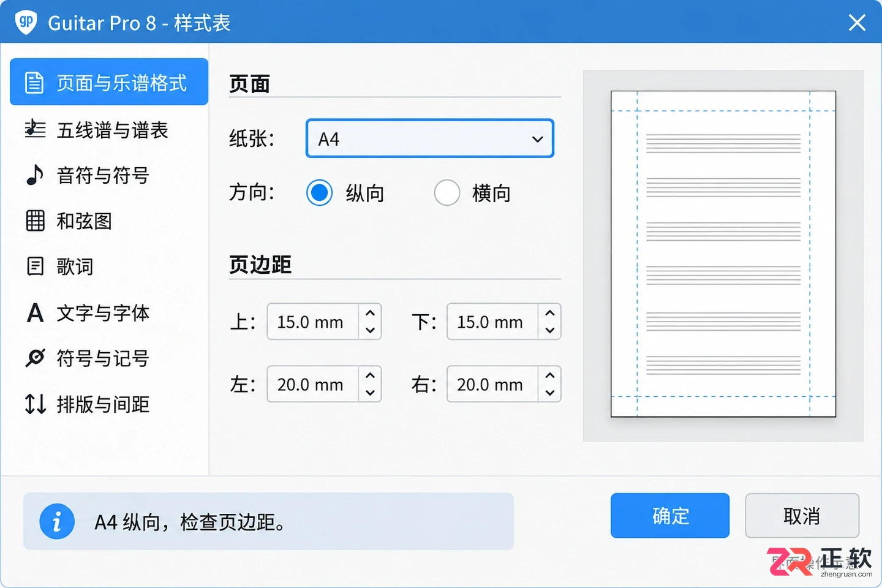Click the staff notation icon beside 五线谱与谱表
882x588 pixels.
(x=35, y=129)
